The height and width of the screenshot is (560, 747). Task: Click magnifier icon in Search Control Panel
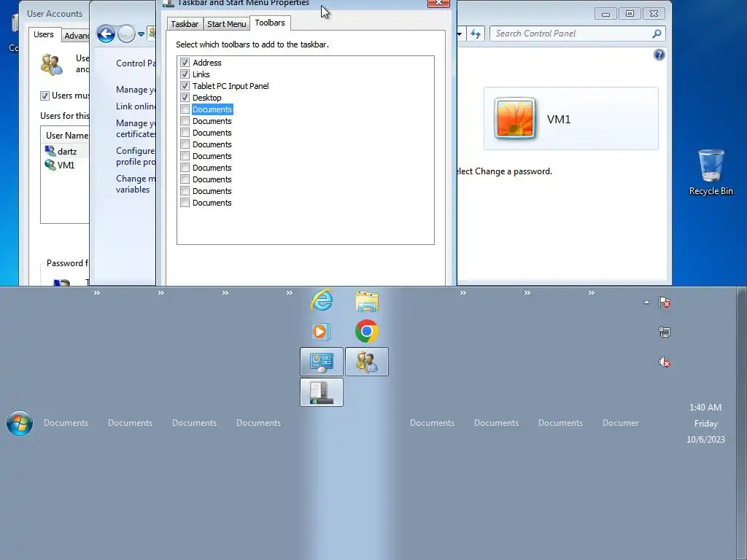click(657, 34)
